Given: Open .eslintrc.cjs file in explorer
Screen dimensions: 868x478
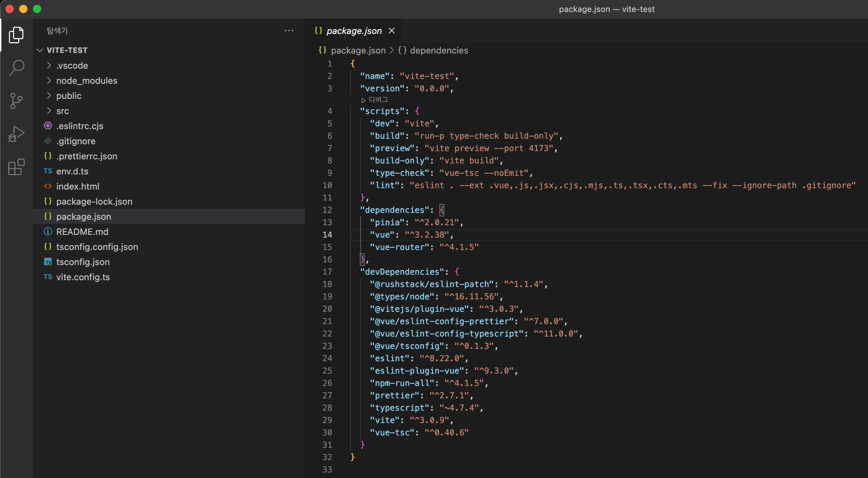Looking at the screenshot, I should [80, 126].
